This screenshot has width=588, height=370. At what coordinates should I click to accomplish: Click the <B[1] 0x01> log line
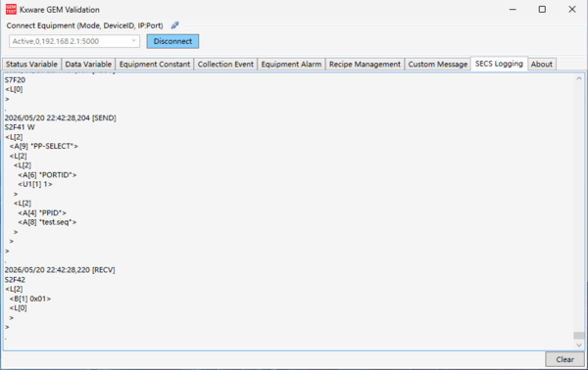(x=30, y=299)
